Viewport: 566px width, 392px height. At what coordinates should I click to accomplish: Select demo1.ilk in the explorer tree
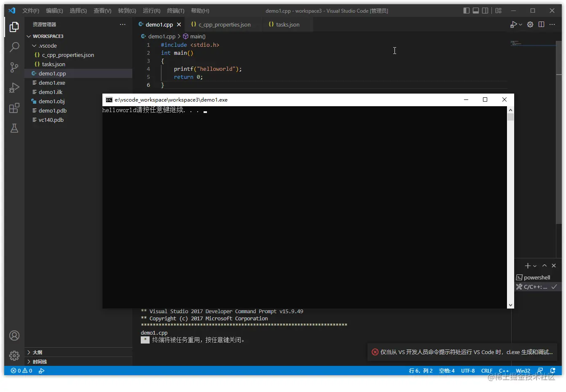coord(78,92)
